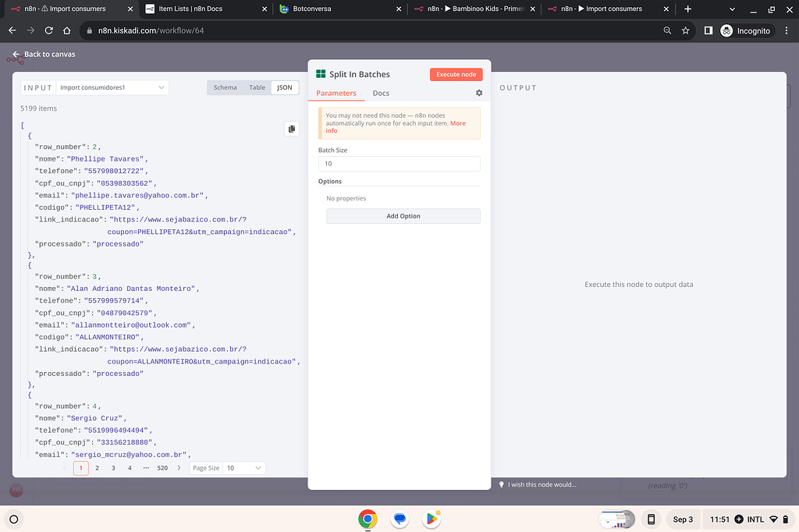Click the Back to canvas arrow

(x=16, y=55)
